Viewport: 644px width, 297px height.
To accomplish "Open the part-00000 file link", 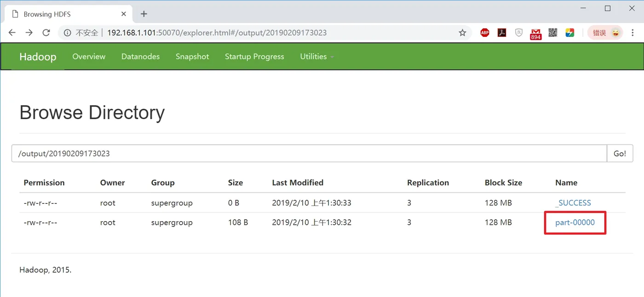I will click(x=575, y=223).
